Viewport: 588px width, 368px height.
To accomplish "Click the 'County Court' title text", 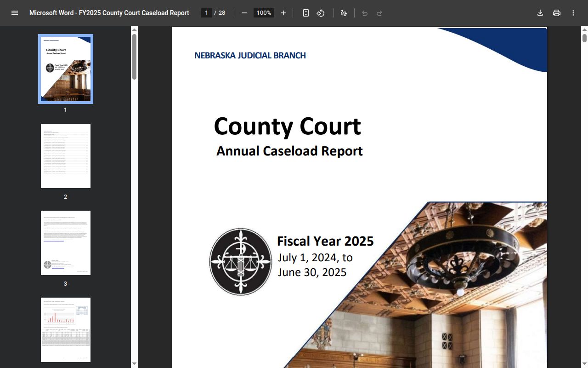I will click(288, 126).
